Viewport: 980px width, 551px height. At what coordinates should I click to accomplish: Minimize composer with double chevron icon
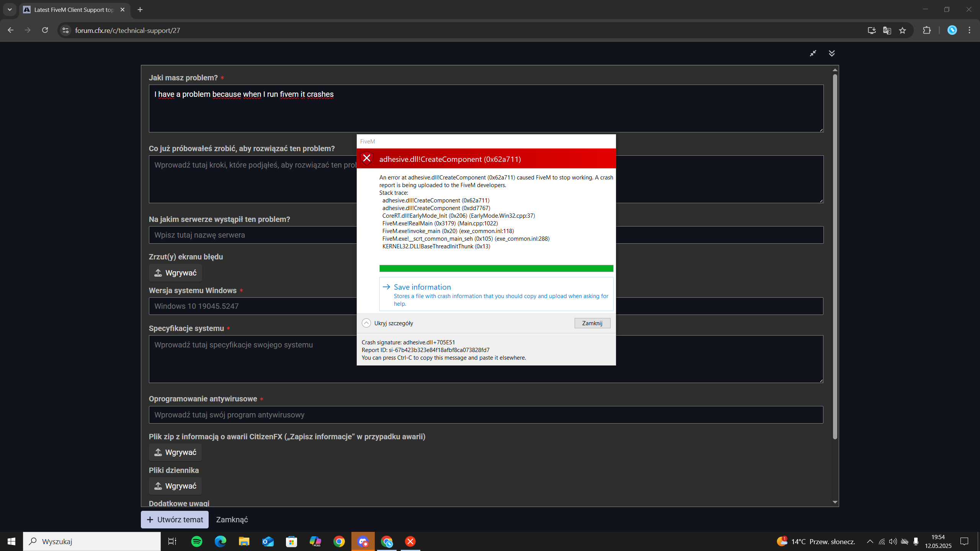pos(832,53)
